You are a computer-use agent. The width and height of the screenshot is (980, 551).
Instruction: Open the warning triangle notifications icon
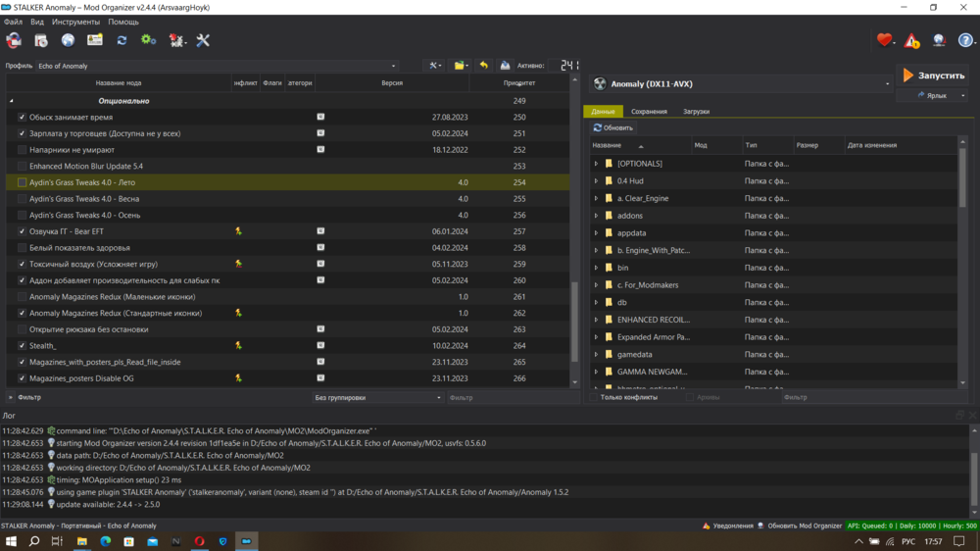coord(911,40)
